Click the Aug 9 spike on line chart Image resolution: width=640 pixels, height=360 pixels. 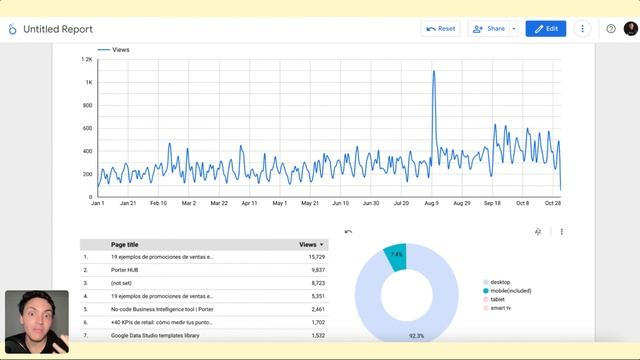434,72
